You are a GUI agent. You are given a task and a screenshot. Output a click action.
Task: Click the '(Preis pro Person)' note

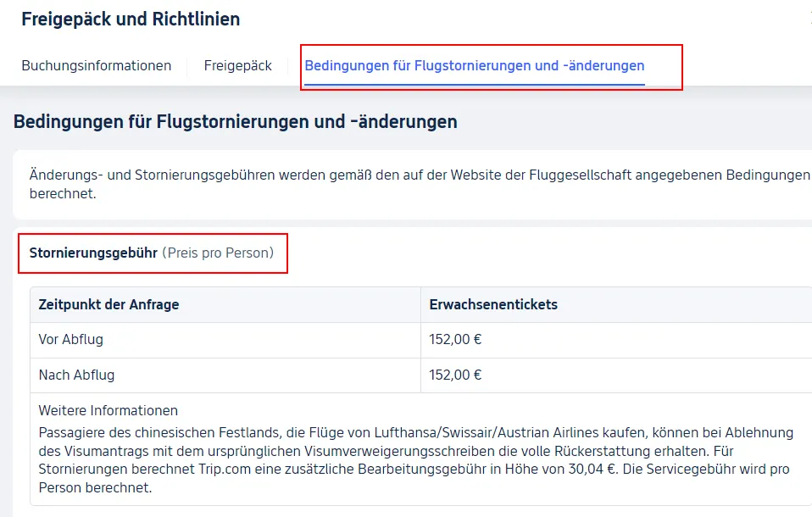tap(218, 253)
